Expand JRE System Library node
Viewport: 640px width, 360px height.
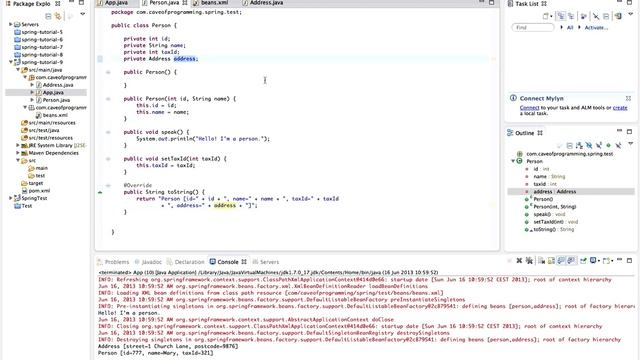click(18, 145)
